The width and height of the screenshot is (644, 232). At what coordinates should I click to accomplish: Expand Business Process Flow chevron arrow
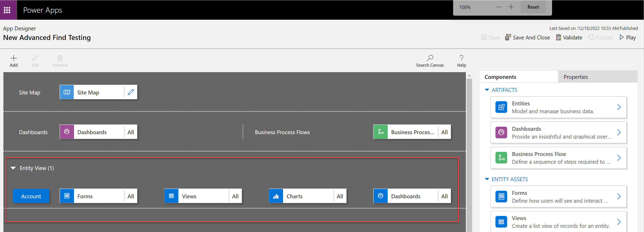tap(619, 158)
